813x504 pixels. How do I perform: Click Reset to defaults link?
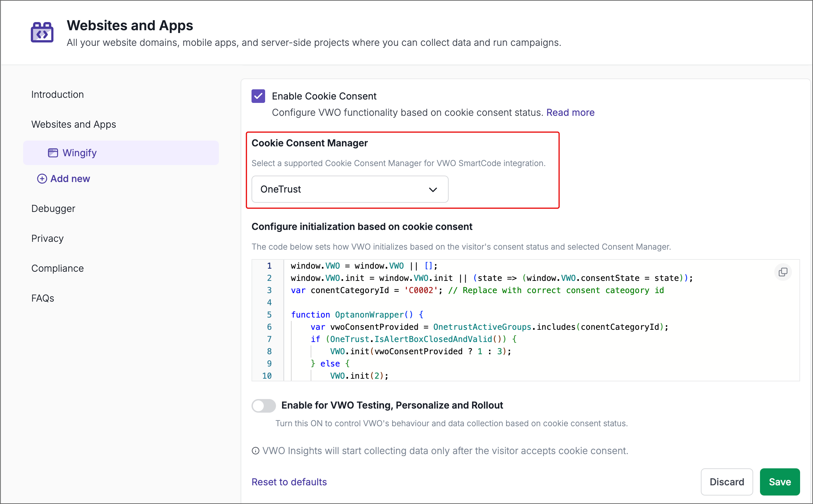click(289, 482)
